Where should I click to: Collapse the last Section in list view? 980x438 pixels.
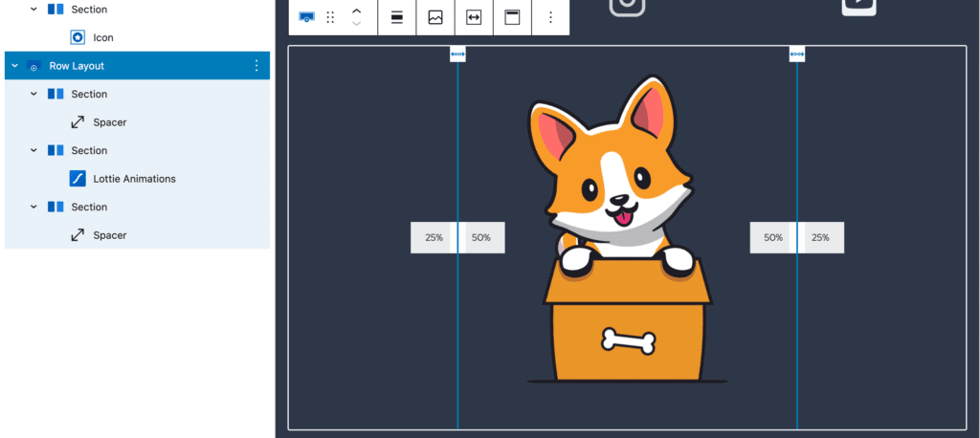[33, 207]
